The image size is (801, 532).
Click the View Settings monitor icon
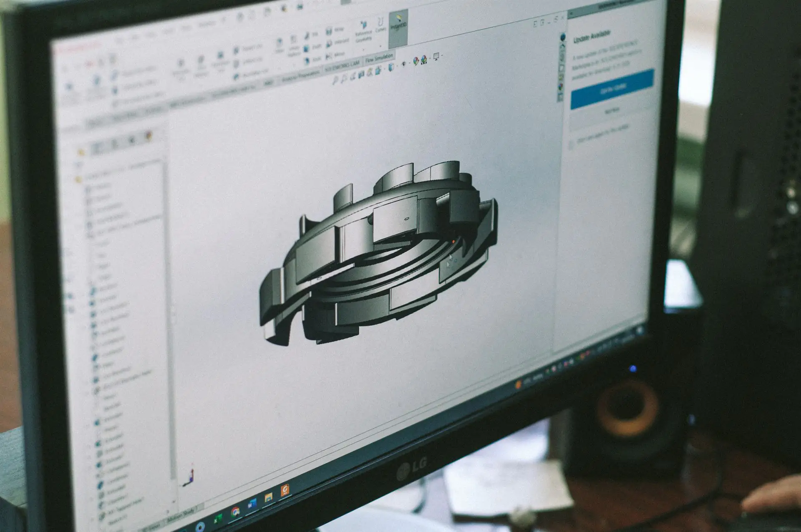[436, 56]
